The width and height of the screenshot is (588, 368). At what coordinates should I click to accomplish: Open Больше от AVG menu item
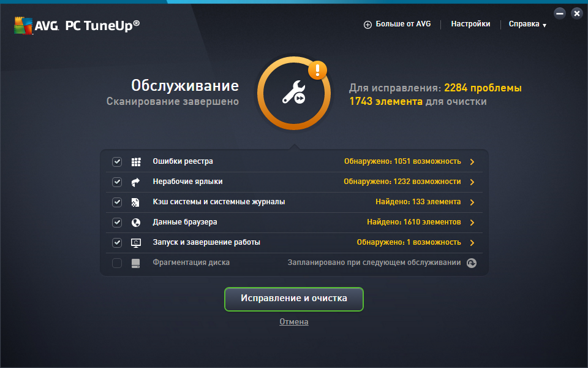(x=398, y=25)
